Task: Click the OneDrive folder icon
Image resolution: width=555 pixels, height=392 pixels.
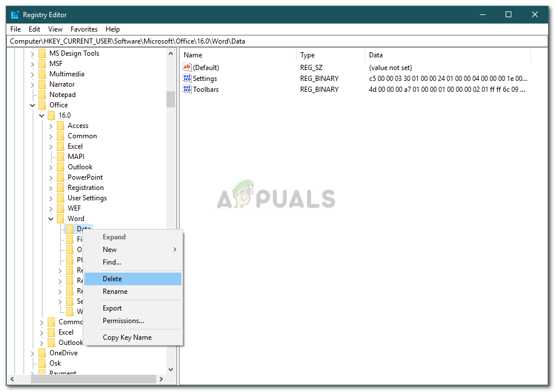Action: point(42,353)
